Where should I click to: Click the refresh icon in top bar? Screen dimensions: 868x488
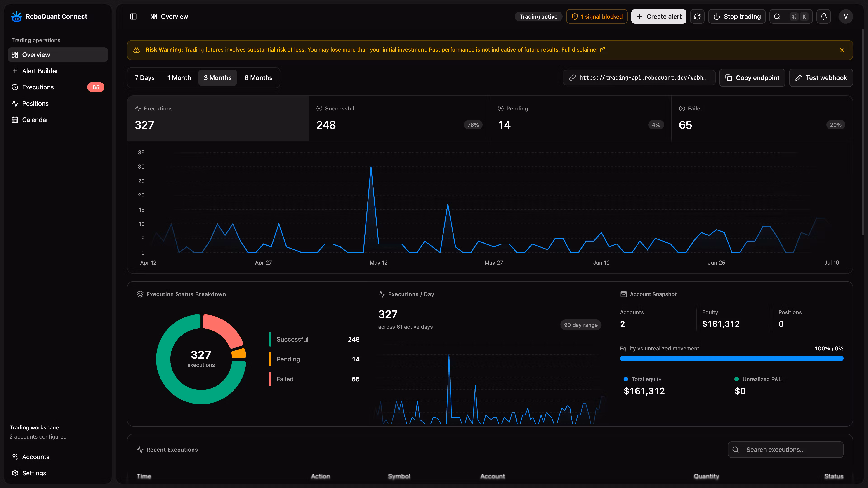697,16
